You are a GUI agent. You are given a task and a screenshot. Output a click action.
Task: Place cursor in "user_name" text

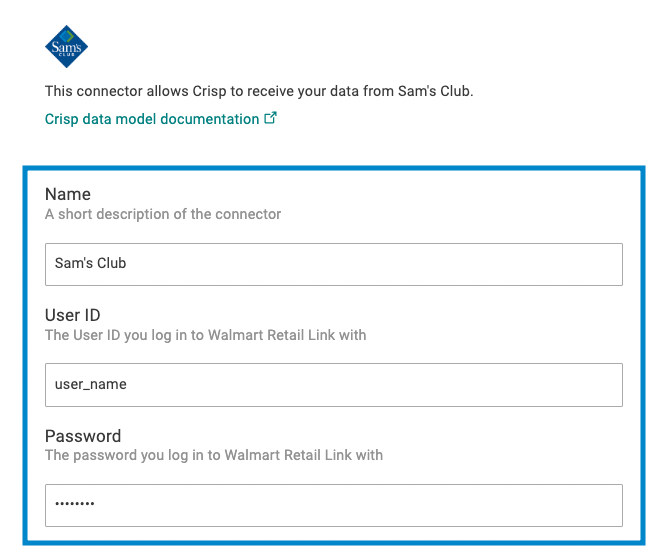(x=91, y=384)
